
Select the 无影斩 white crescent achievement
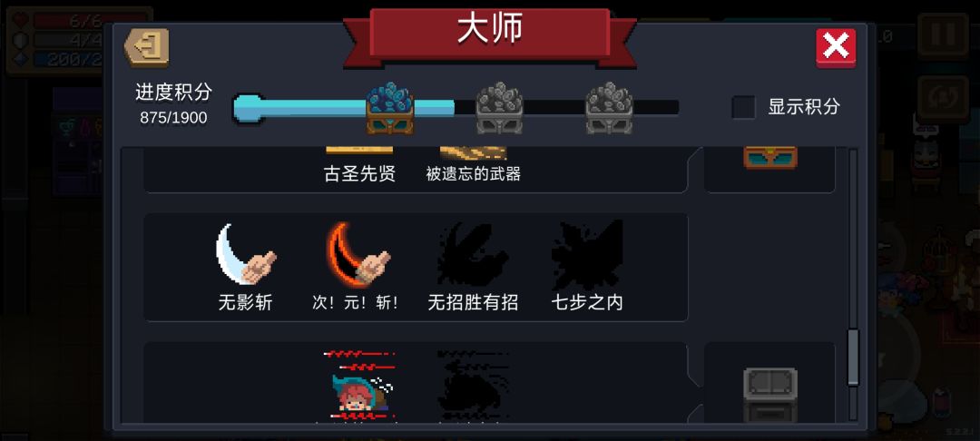click(246, 253)
